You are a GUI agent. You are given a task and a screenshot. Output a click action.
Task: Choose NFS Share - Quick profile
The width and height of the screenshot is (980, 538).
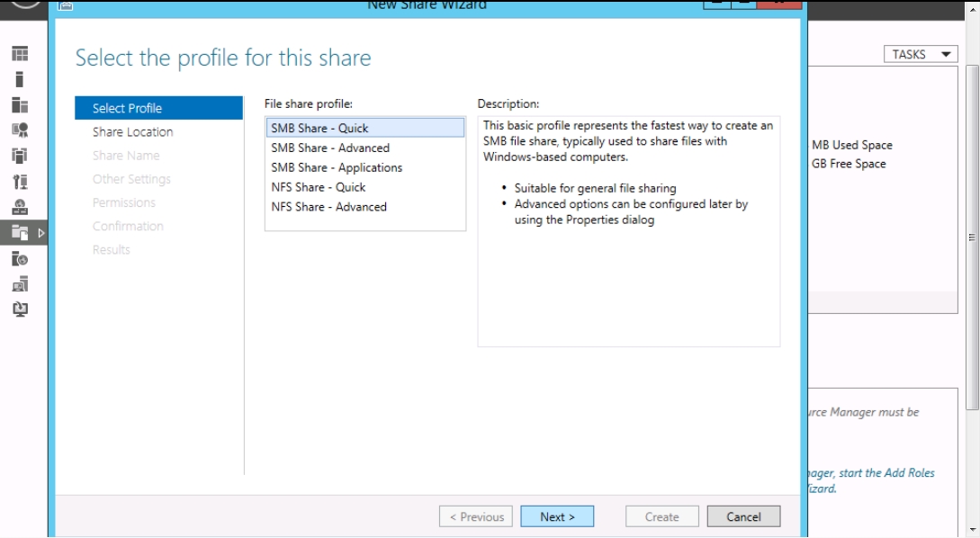[365, 187]
